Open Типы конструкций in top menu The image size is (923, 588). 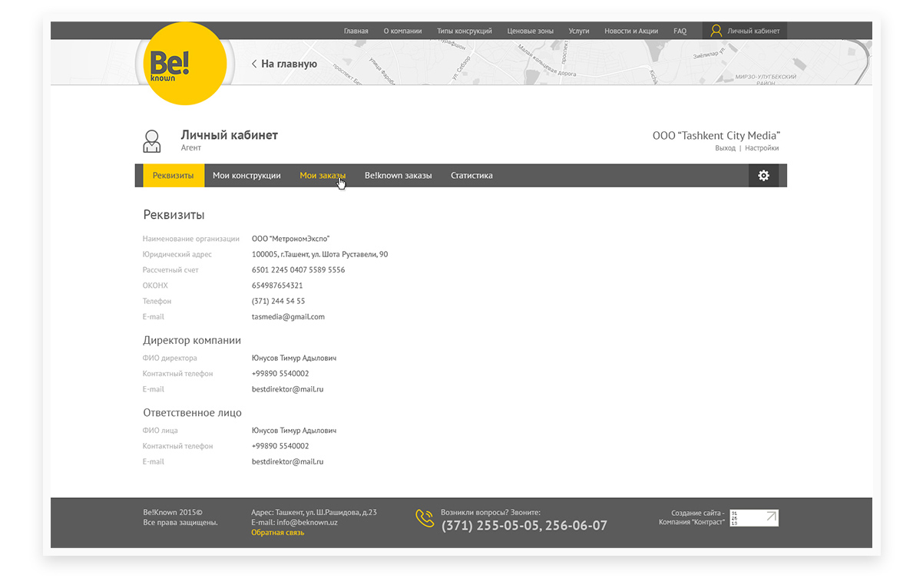pyautogui.click(x=465, y=31)
